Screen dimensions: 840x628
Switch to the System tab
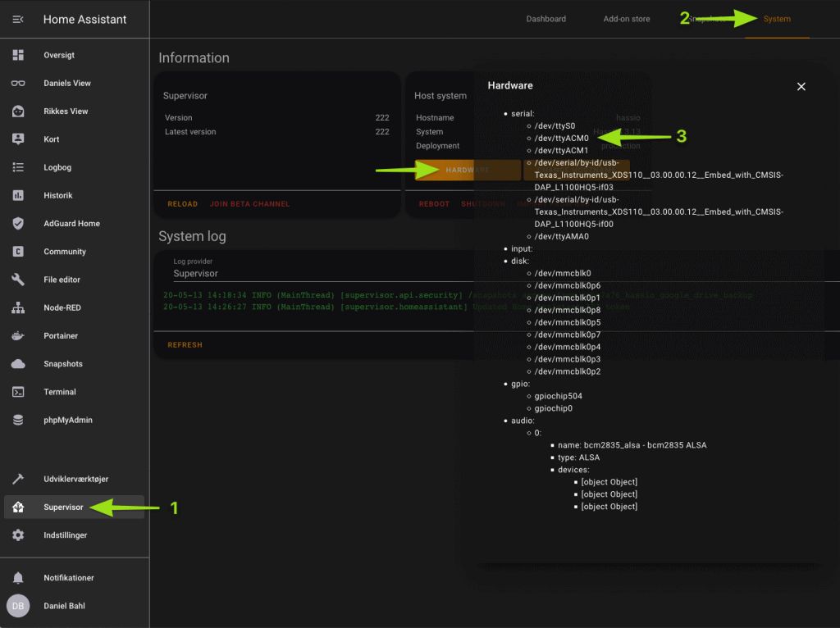(777, 19)
